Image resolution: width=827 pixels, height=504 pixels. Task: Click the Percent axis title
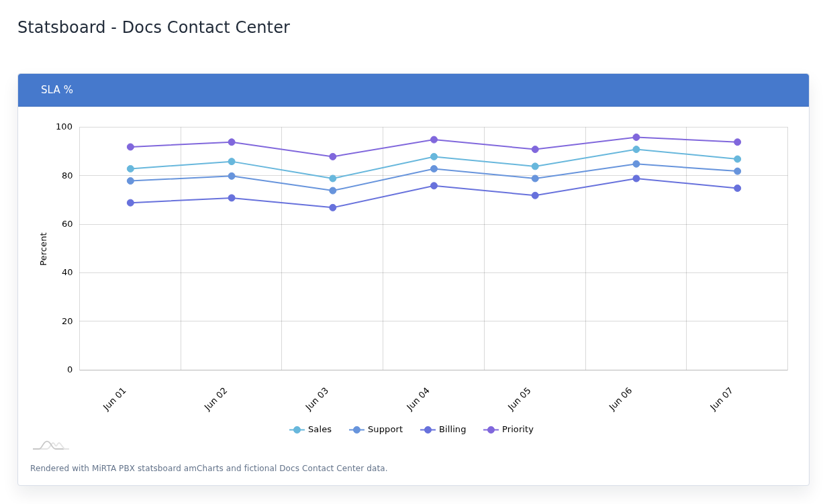tap(44, 249)
